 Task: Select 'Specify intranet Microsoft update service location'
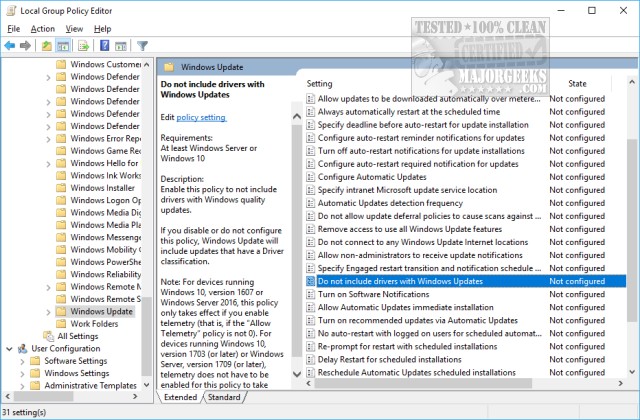click(x=407, y=190)
